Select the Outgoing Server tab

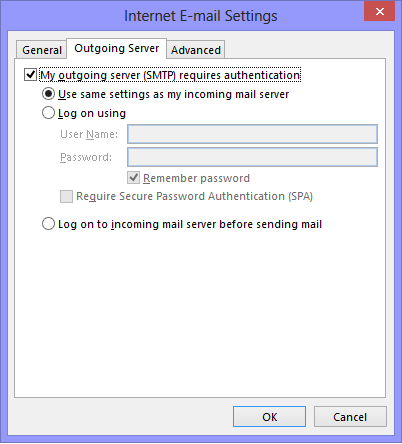116,49
